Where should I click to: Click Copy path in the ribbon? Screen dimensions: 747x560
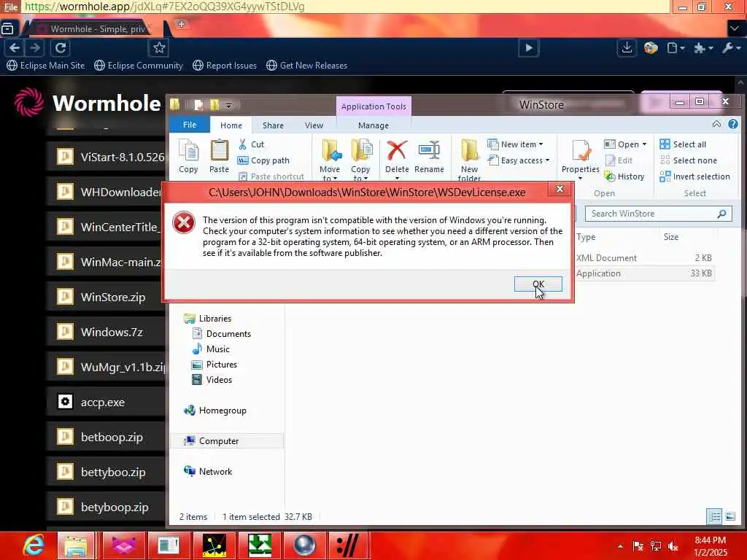pos(263,160)
